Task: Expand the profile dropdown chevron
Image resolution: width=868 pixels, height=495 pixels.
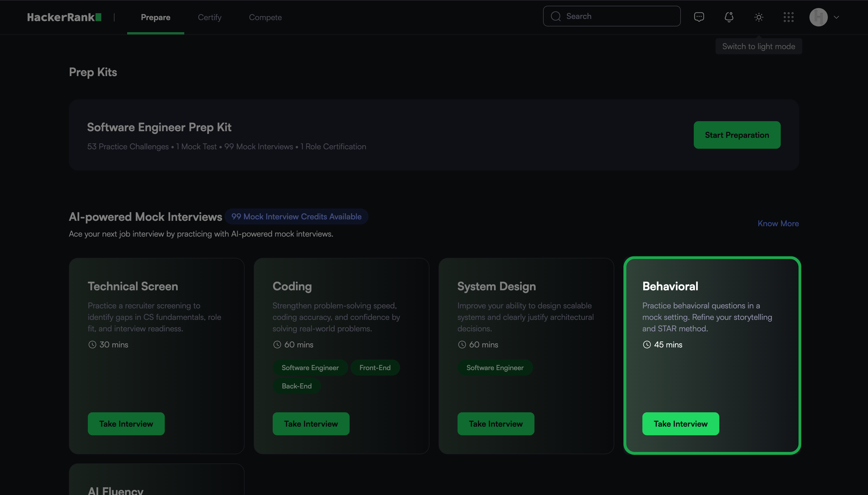Action: 836,17
